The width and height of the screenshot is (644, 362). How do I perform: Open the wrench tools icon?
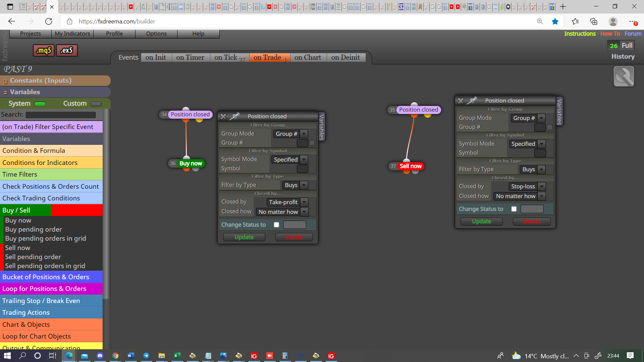(624, 76)
